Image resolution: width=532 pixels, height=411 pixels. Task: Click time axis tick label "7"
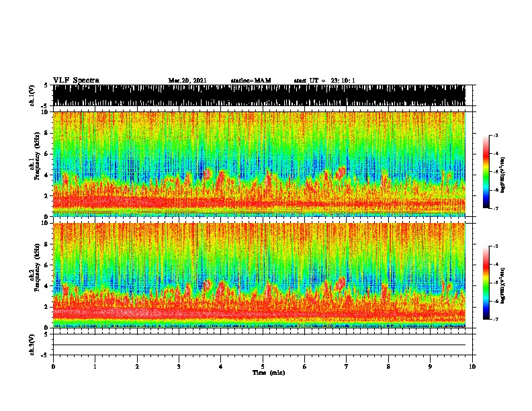(347, 367)
